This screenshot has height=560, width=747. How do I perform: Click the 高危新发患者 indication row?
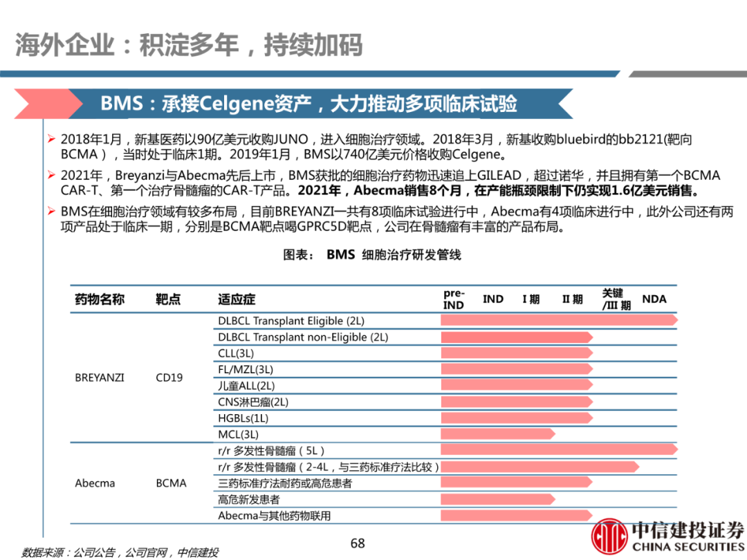(445, 500)
